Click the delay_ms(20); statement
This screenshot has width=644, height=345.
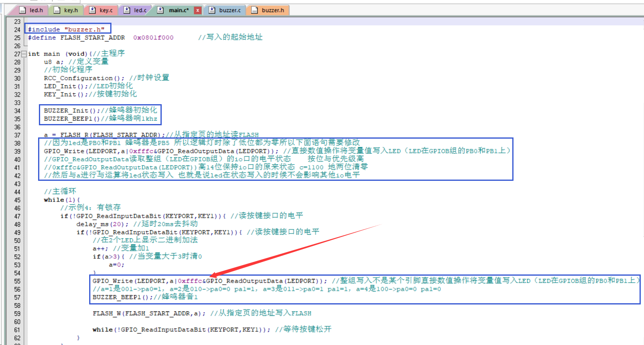tap(103, 224)
